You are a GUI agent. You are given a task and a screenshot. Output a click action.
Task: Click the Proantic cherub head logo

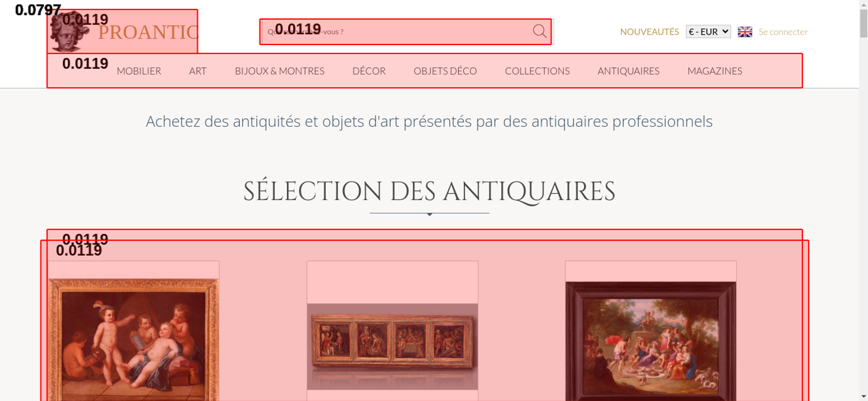pos(69,32)
